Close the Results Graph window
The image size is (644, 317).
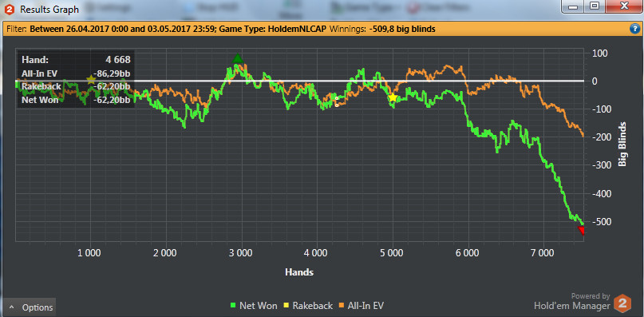(x=624, y=6)
